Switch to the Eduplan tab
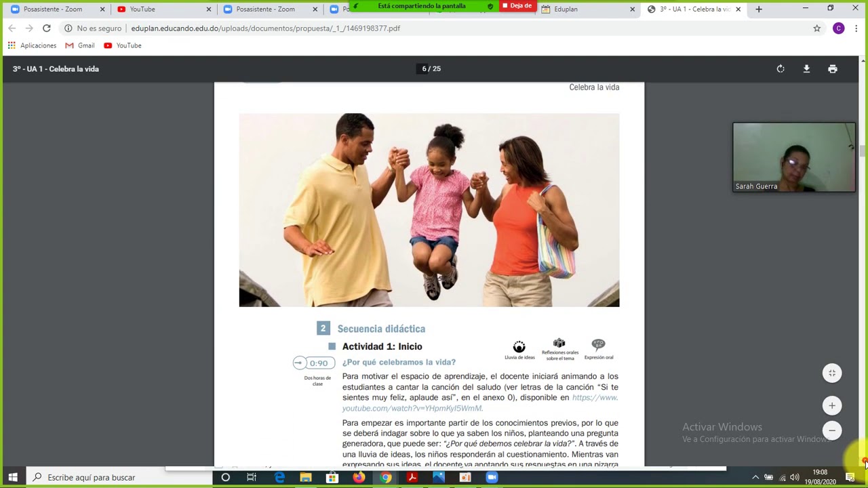 coord(587,9)
